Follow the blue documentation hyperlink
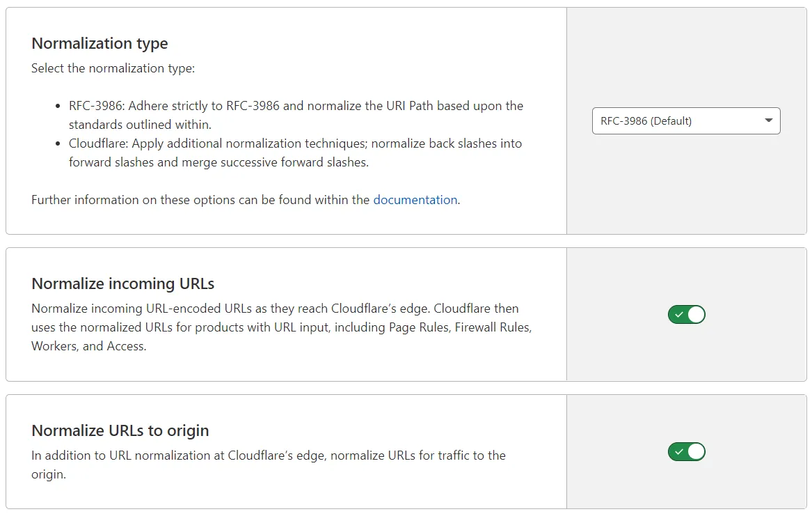The height and width of the screenshot is (514, 812). click(x=415, y=200)
